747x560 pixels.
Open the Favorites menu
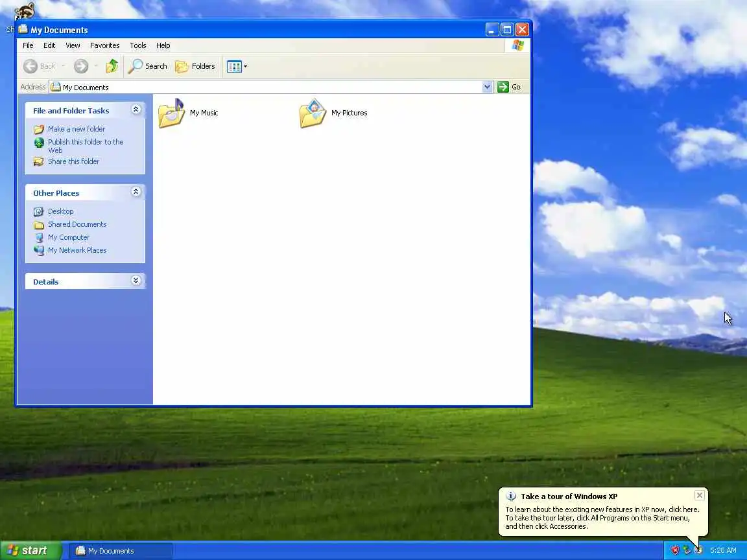tap(105, 46)
